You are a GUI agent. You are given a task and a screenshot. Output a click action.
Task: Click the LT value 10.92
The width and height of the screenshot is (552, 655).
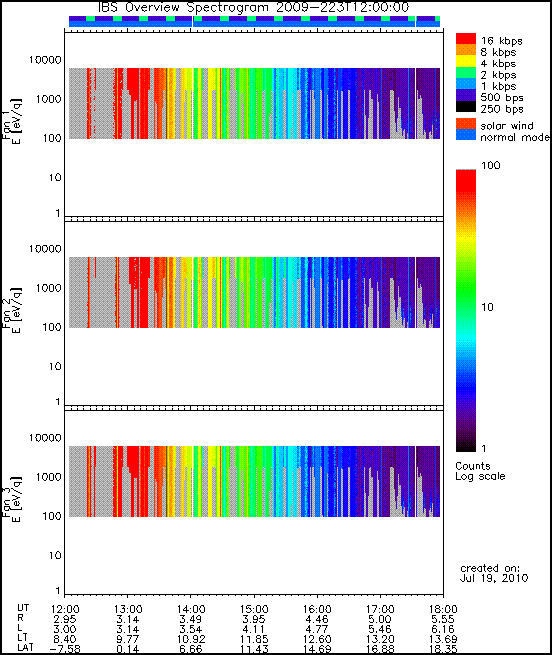[191, 639]
